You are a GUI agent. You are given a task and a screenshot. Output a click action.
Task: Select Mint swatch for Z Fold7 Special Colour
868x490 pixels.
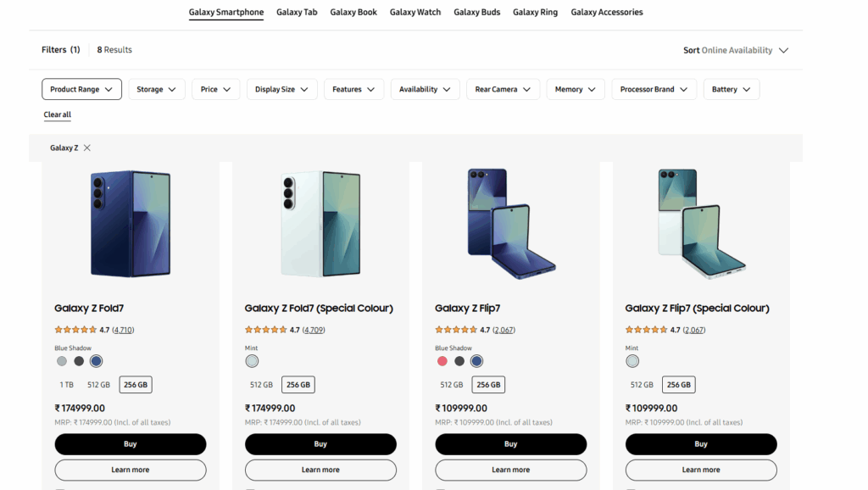pyautogui.click(x=252, y=361)
